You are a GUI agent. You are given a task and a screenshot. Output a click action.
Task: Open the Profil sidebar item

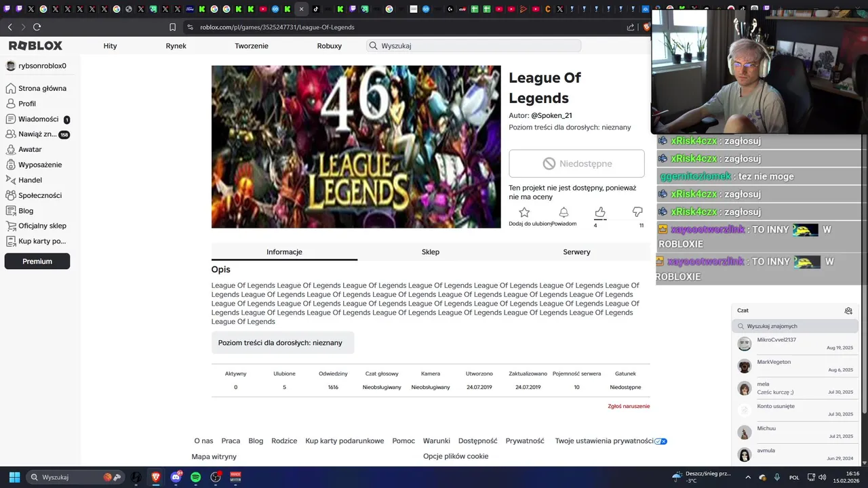[21, 104]
